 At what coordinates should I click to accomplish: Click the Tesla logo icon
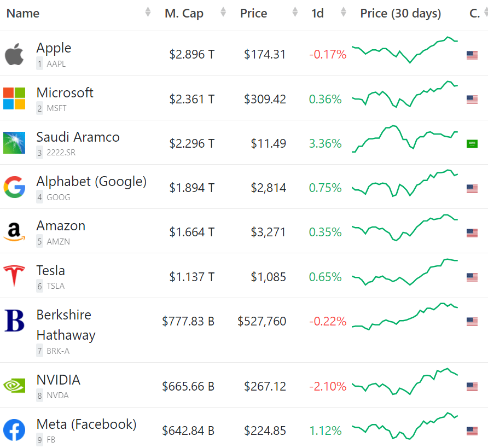[14, 276]
